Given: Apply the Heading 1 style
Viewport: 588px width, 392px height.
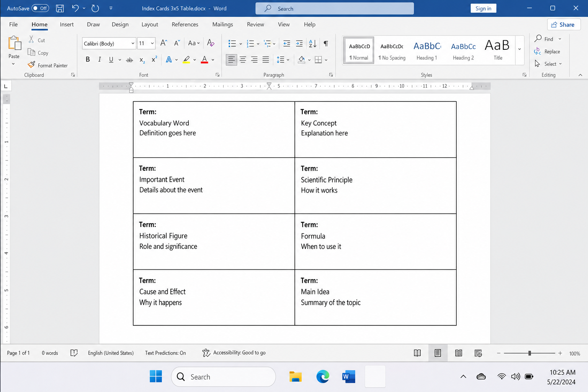Looking at the screenshot, I should point(427,50).
